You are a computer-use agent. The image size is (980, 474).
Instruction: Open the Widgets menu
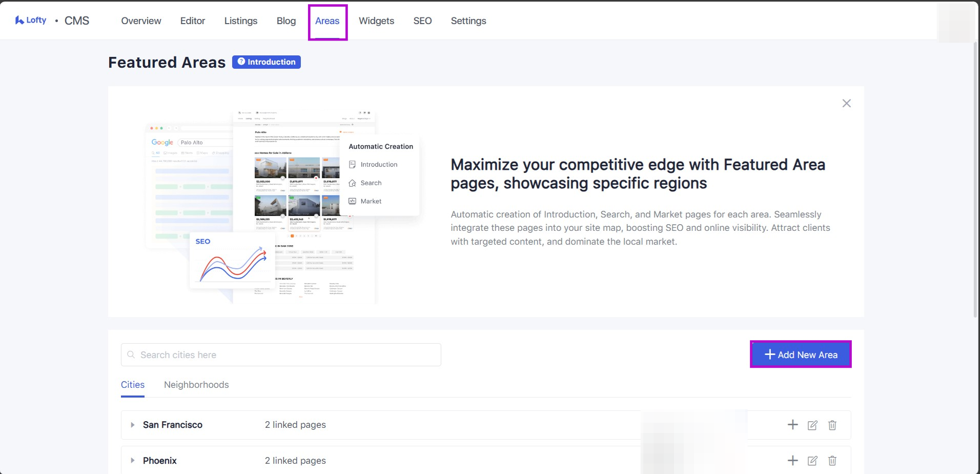[x=376, y=21]
